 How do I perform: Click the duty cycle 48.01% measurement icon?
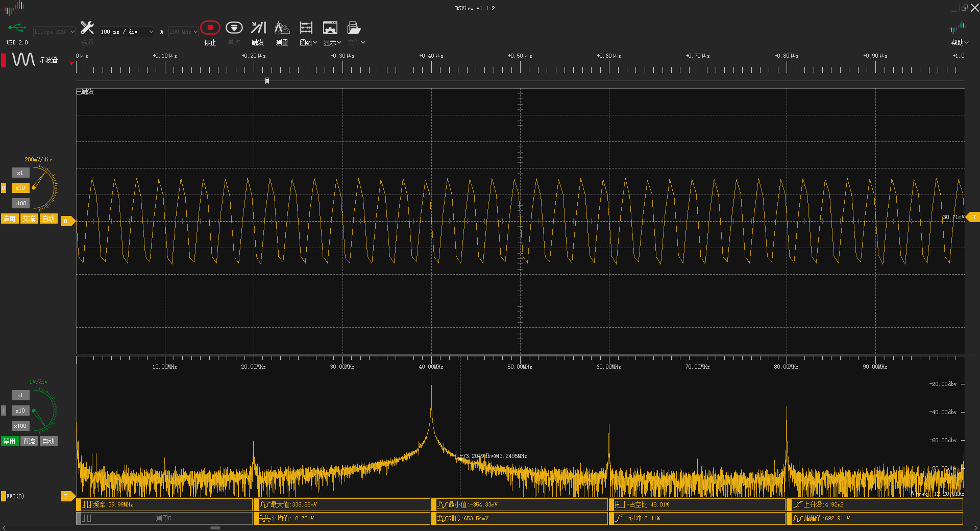click(x=620, y=504)
